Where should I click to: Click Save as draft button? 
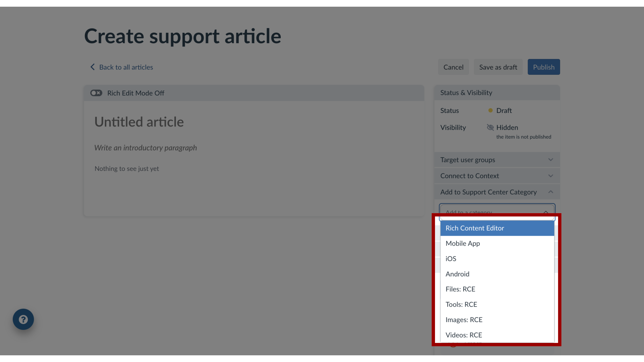(498, 67)
